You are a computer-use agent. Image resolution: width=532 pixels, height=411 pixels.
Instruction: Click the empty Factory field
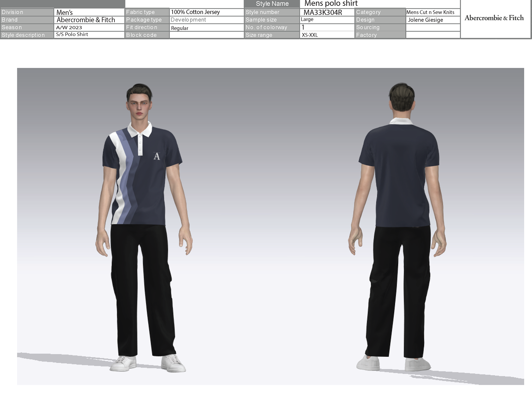(433, 35)
